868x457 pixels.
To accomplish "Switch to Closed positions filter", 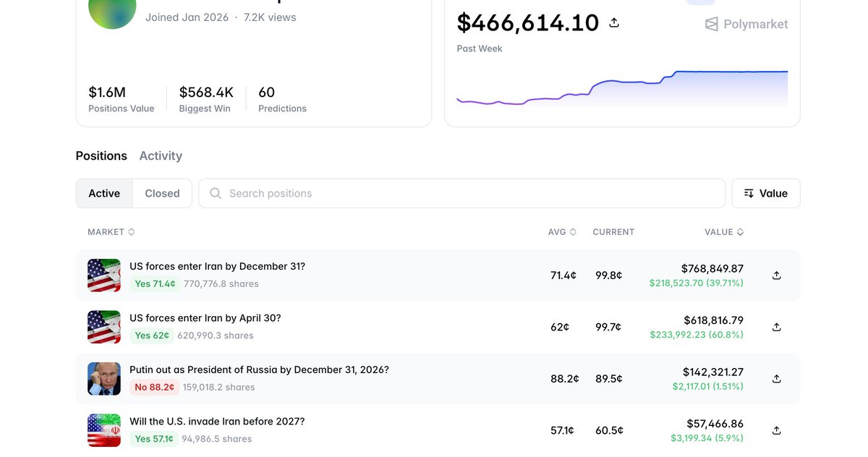I will (x=162, y=194).
